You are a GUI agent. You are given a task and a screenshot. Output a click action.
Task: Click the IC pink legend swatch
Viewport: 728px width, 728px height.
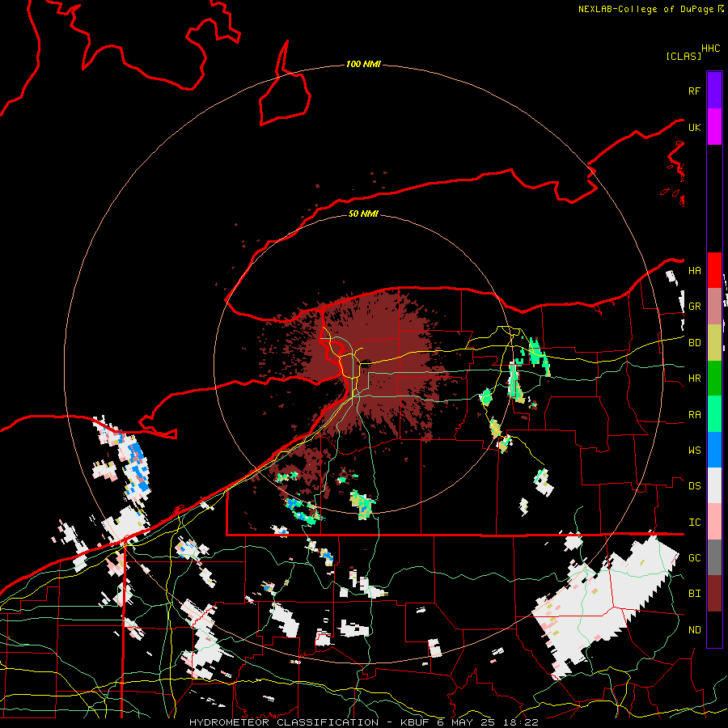(714, 522)
